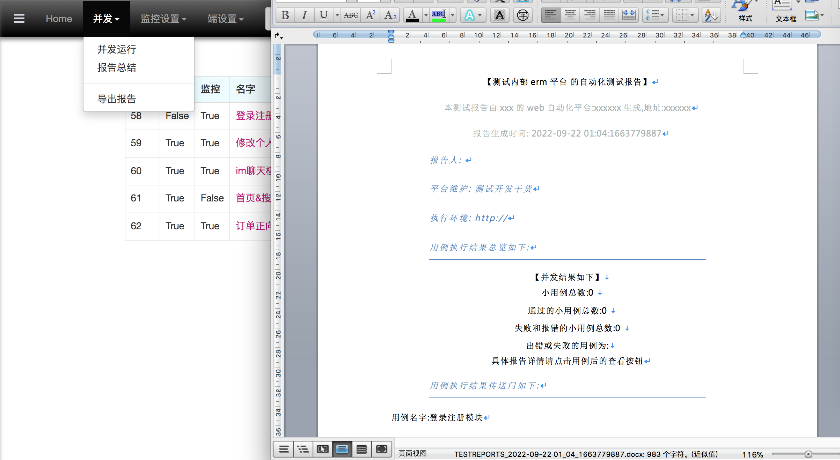Switch to publishing layout view
Viewport: 840px width, 460px height.
tap(322, 449)
